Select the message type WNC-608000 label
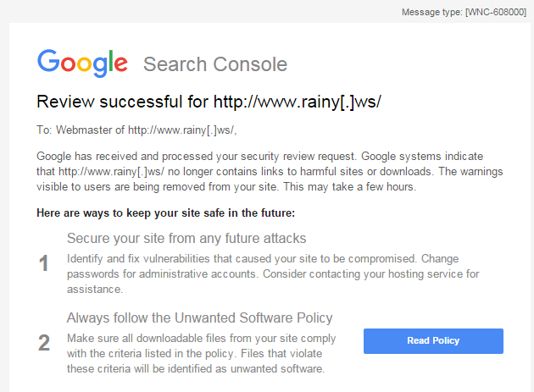Viewport: 534px width, 392px height. (x=464, y=12)
